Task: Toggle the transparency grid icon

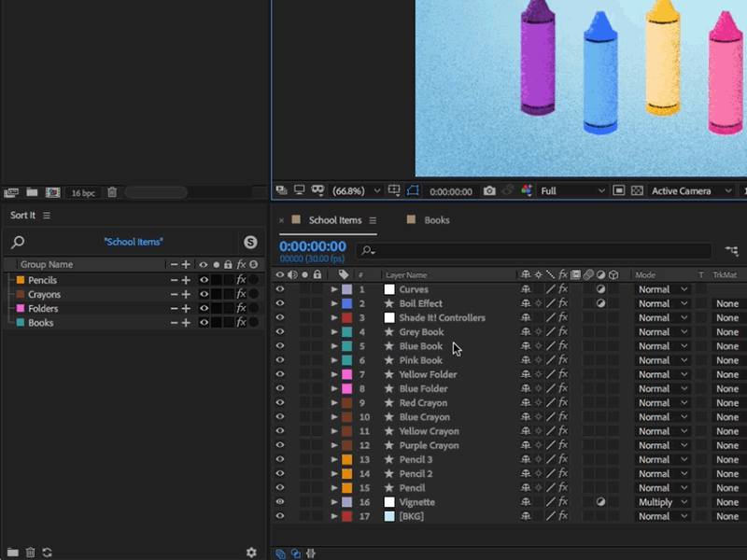Action: (637, 190)
